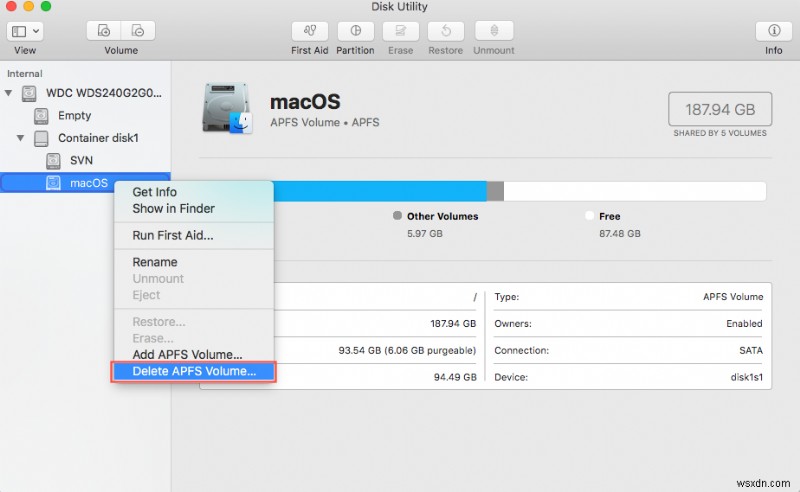800x492 pixels.
Task: Open the View sidebar dropdown button
Action: [24, 31]
